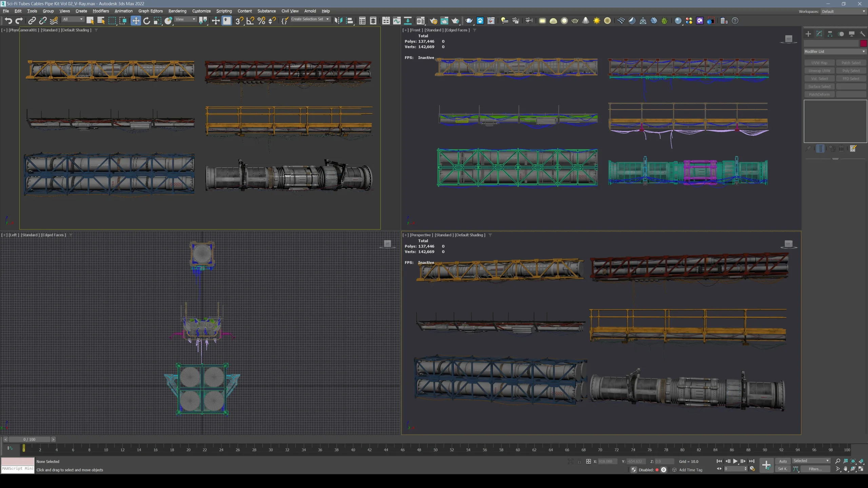Activate the Select and Rotate tool
Image resolution: width=868 pixels, height=488 pixels.
(x=146, y=20)
